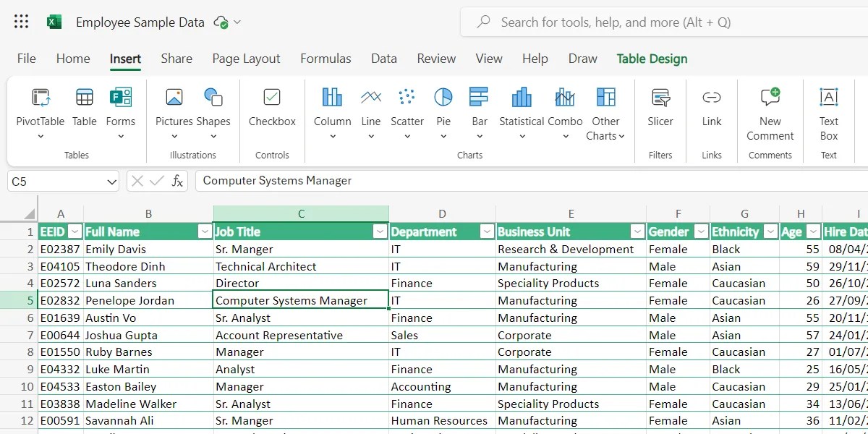Open the Gender column filter arrow
The height and width of the screenshot is (434, 868).
[700, 231]
